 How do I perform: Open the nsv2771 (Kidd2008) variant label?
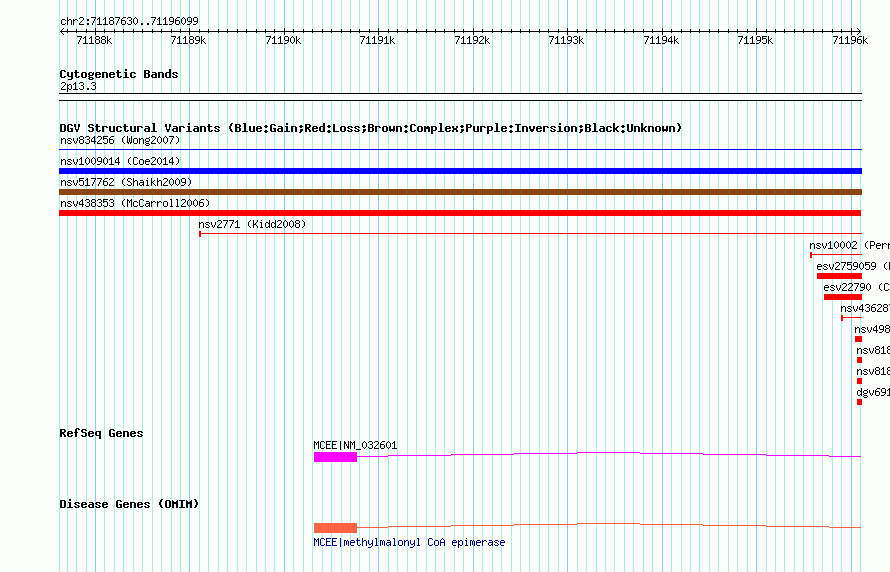252,224
